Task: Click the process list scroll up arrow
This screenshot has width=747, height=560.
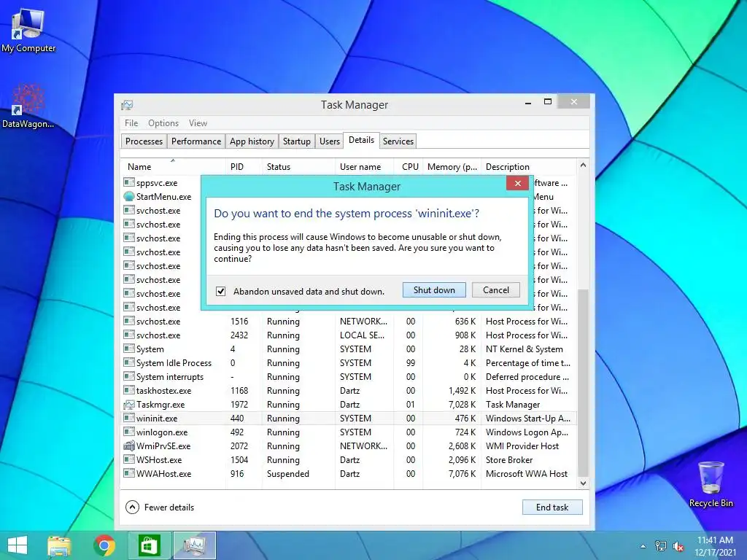Action: point(583,166)
